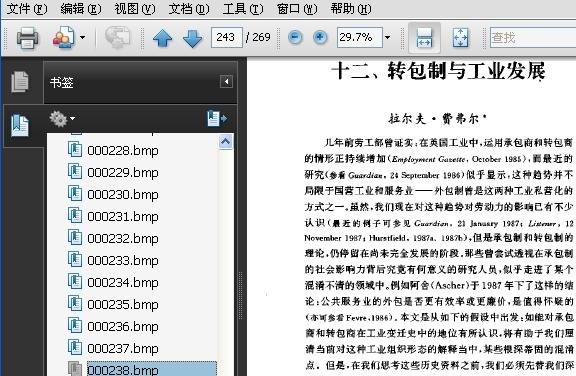Click the bookmark icon beside 000235.bmp
The height and width of the screenshot is (376, 576).
pos(75,304)
